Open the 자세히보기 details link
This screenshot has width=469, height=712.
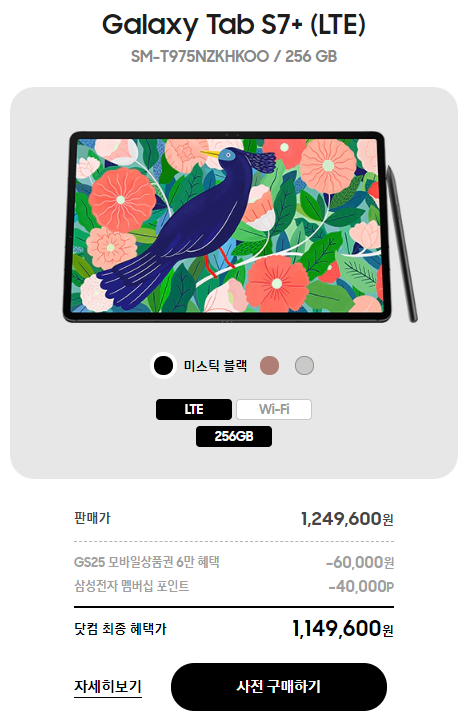tap(108, 686)
